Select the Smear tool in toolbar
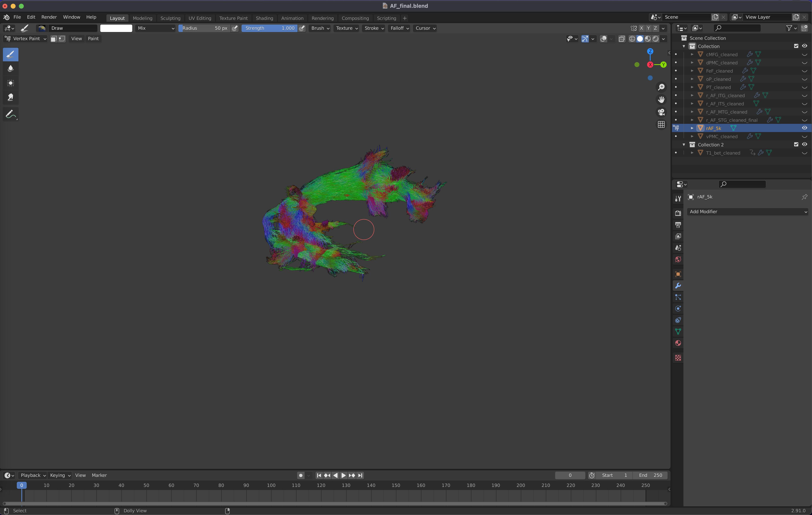812x515 pixels. (x=10, y=97)
